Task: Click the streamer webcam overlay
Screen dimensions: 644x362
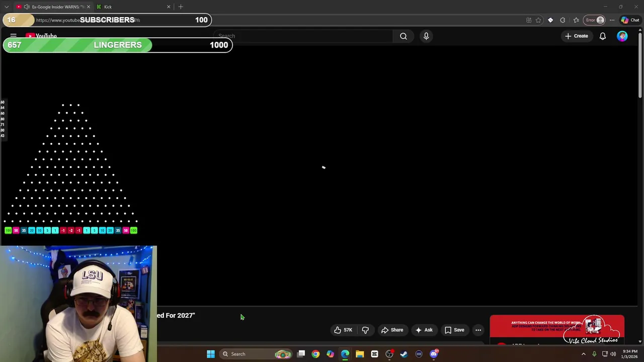Action: click(x=78, y=304)
